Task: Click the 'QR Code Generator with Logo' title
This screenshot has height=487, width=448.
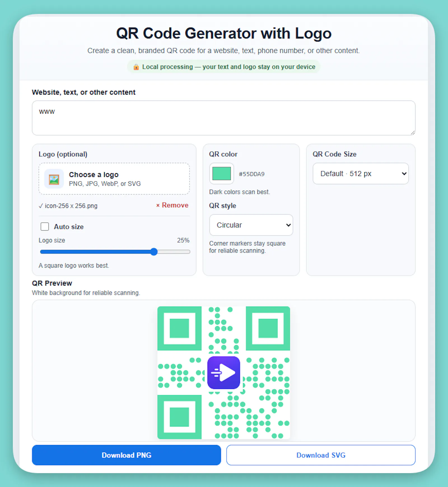Action: 224,33
